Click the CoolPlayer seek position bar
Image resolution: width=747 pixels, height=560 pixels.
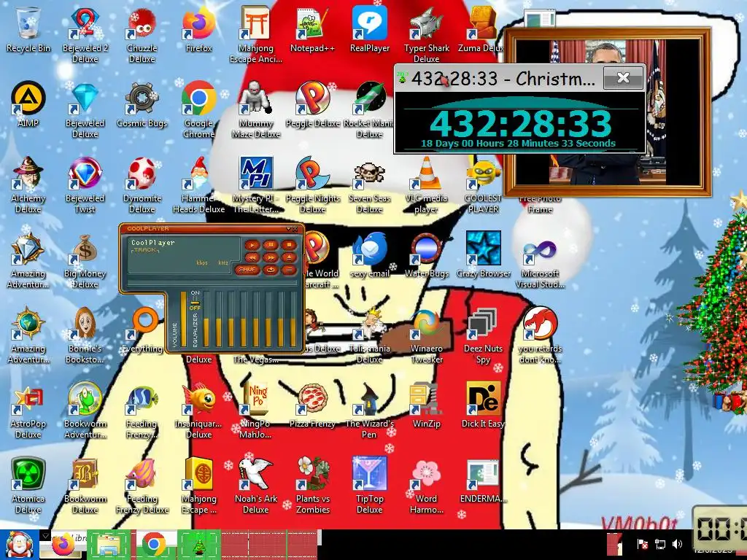pos(212,283)
